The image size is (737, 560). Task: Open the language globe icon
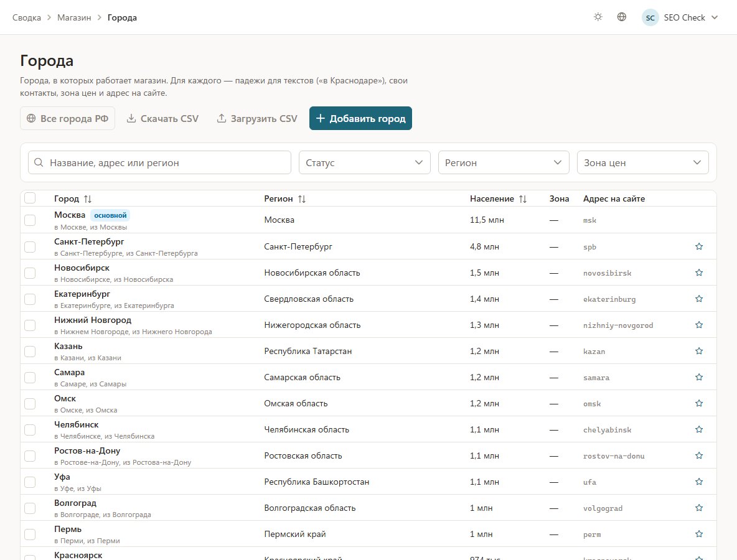[621, 17]
